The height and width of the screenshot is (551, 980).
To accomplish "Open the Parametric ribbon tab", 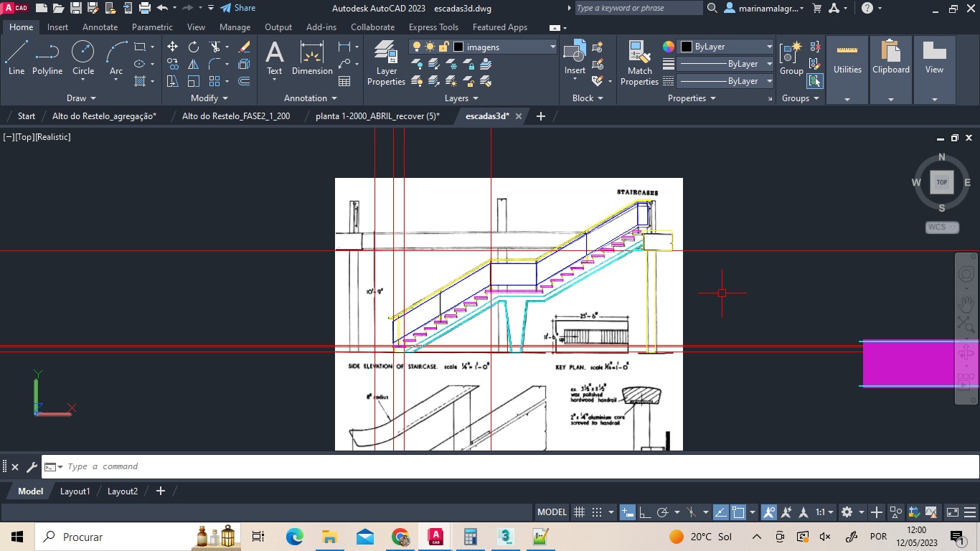I will click(x=152, y=27).
